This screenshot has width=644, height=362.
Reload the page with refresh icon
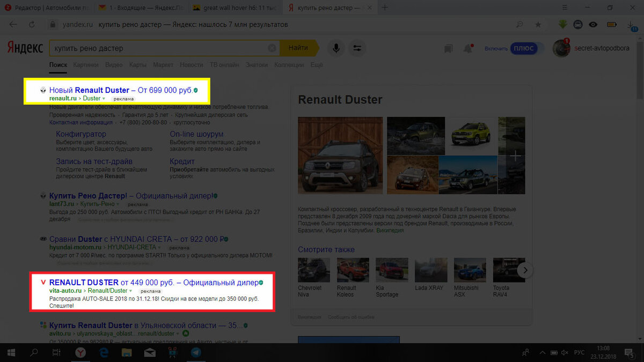tap(32, 25)
